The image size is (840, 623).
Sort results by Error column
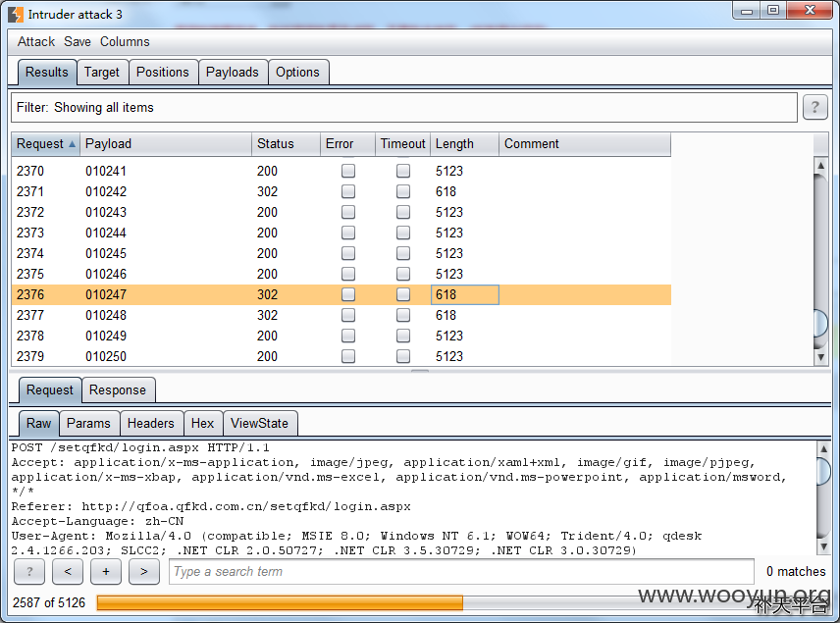point(347,143)
